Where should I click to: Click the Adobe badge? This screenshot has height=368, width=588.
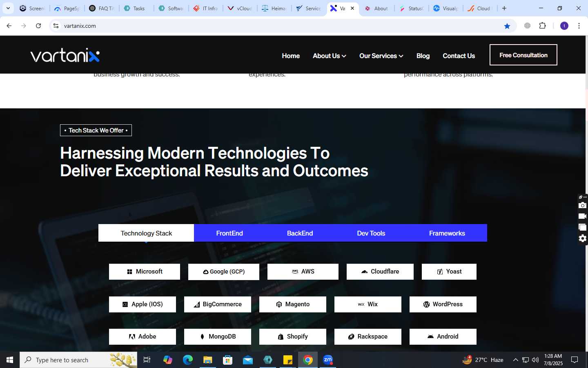(143, 337)
